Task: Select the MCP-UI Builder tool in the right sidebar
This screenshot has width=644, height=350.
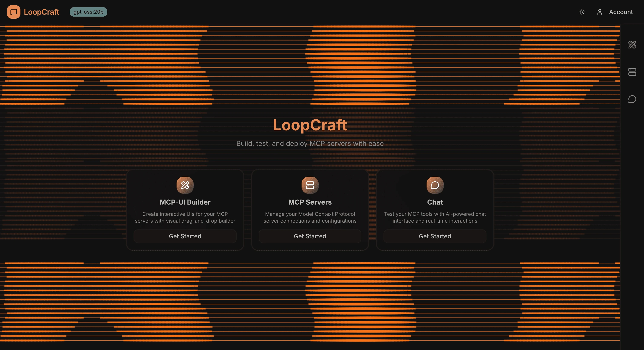Action: tap(632, 45)
